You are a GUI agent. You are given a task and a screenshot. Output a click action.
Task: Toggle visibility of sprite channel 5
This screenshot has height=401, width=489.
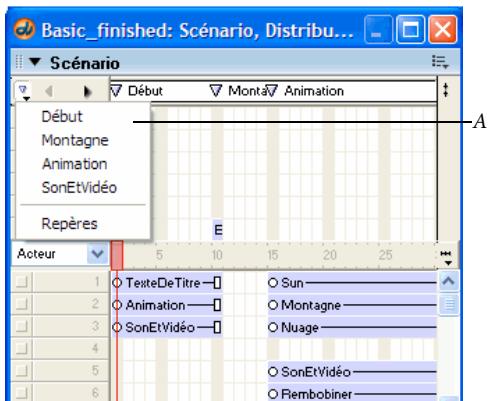point(21,371)
